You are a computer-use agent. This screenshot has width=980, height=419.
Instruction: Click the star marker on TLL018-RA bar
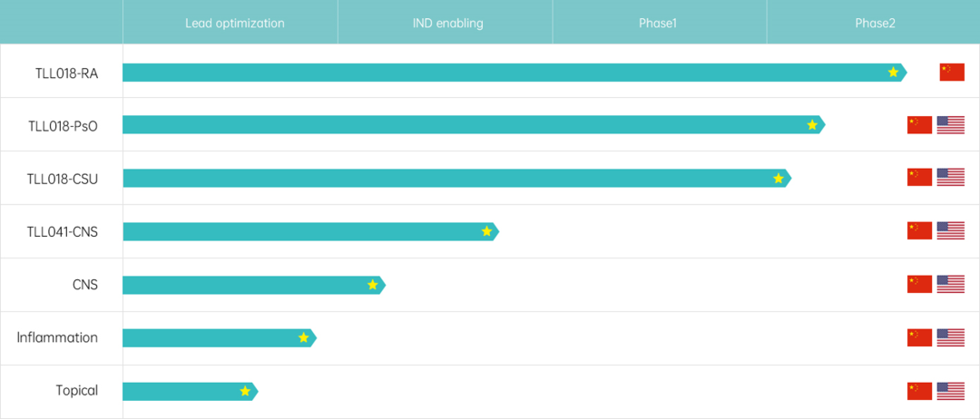click(893, 73)
